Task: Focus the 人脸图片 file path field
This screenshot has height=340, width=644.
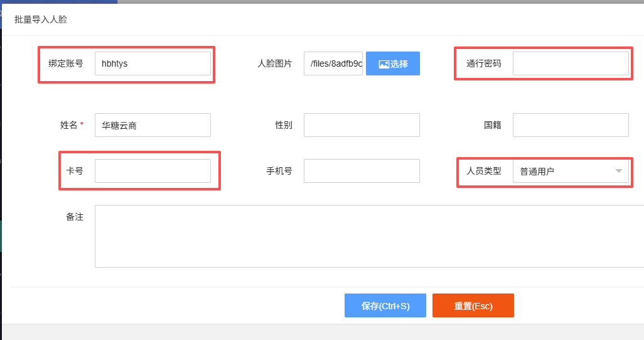Action: tap(333, 63)
